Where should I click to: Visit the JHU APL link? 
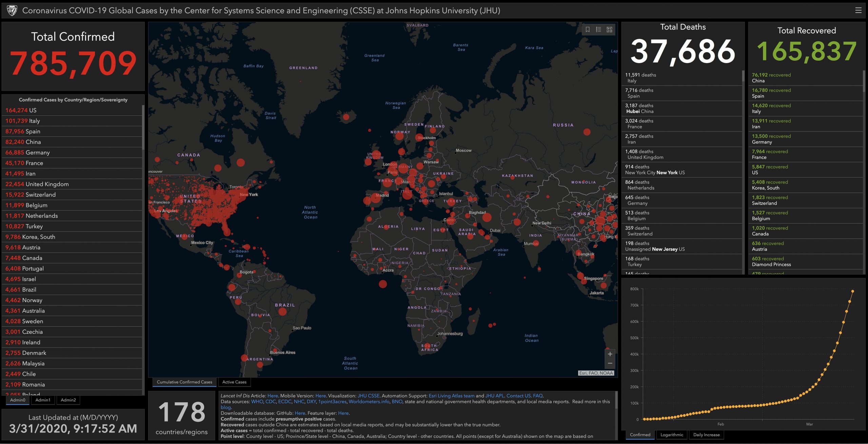(x=495, y=396)
